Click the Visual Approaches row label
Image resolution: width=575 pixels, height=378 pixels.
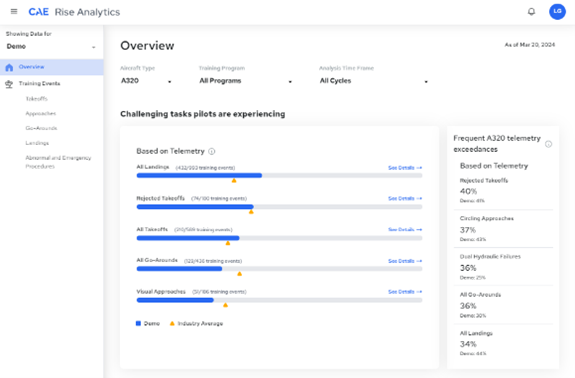coord(161,292)
